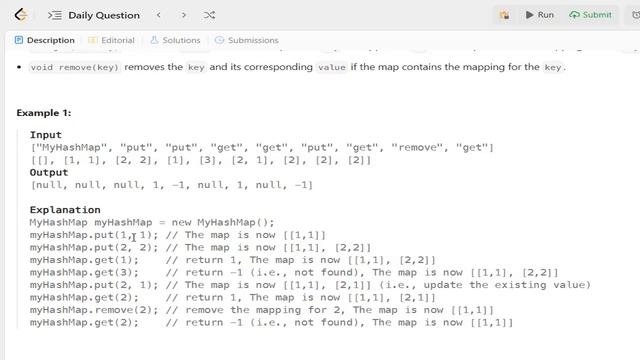This screenshot has height=360, width=640.
Task: Switch to the Description tab
Action: 44,40
